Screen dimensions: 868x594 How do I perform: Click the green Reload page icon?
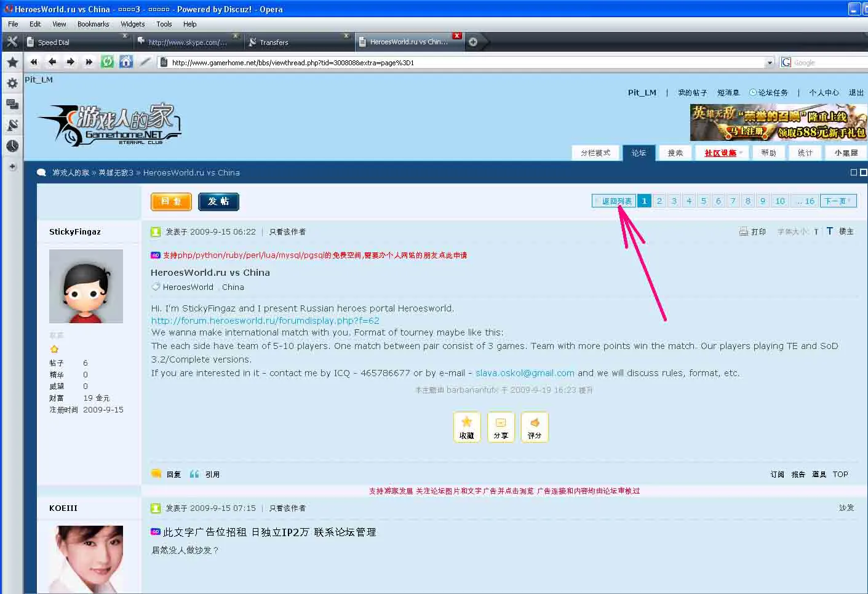pos(108,62)
